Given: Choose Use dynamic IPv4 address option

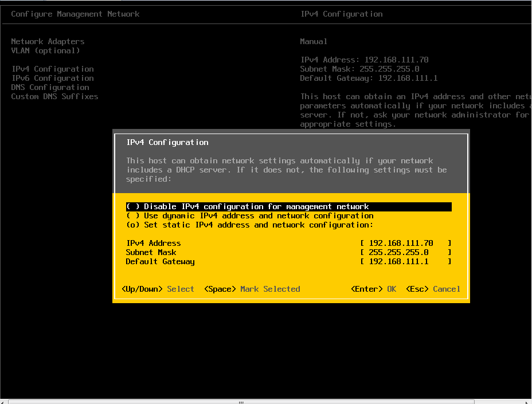Looking at the screenshot, I should [x=249, y=216].
